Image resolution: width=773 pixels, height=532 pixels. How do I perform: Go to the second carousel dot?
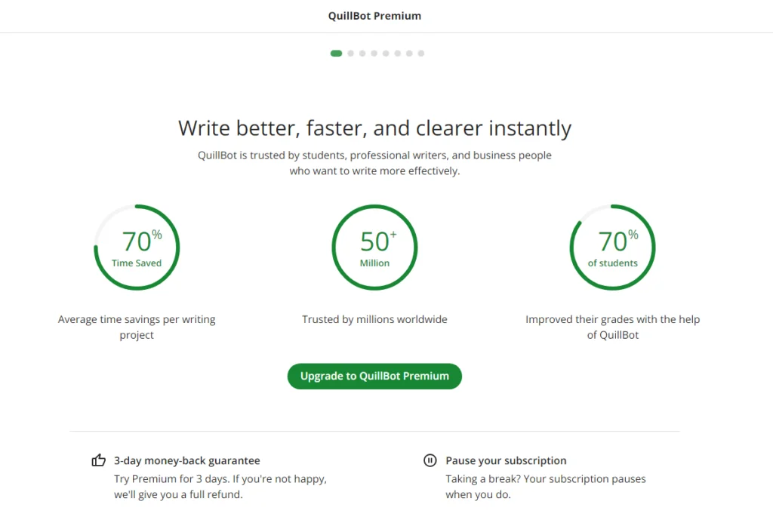pos(350,53)
